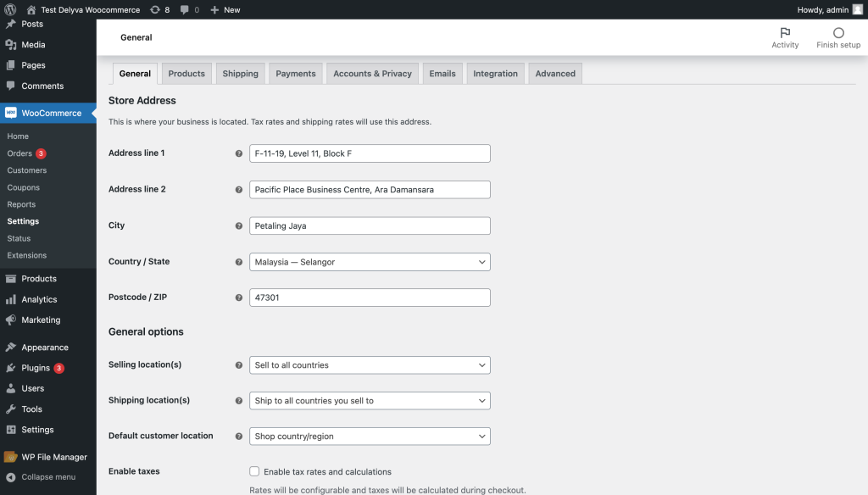
Task: Show help tip for City
Action: (x=238, y=226)
